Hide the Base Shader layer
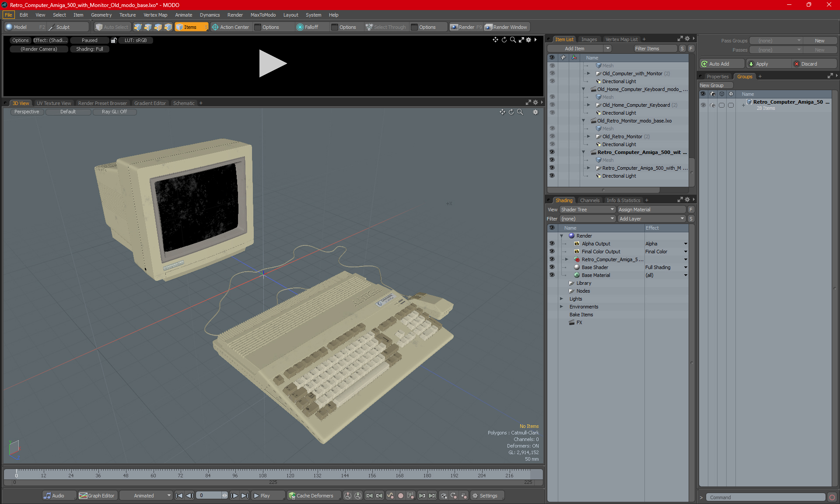The image size is (840, 504). point(552,267)
